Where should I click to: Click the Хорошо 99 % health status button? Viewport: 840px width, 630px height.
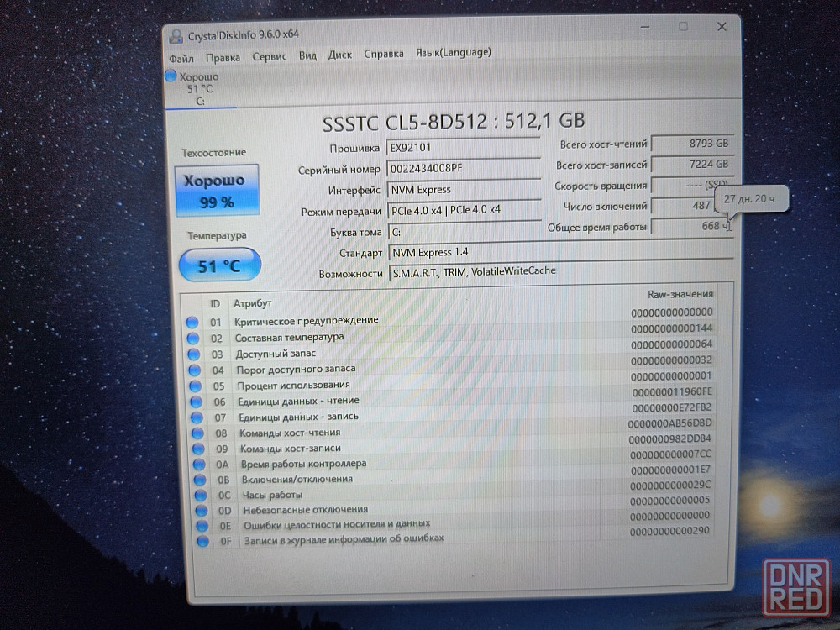[216, 191]
